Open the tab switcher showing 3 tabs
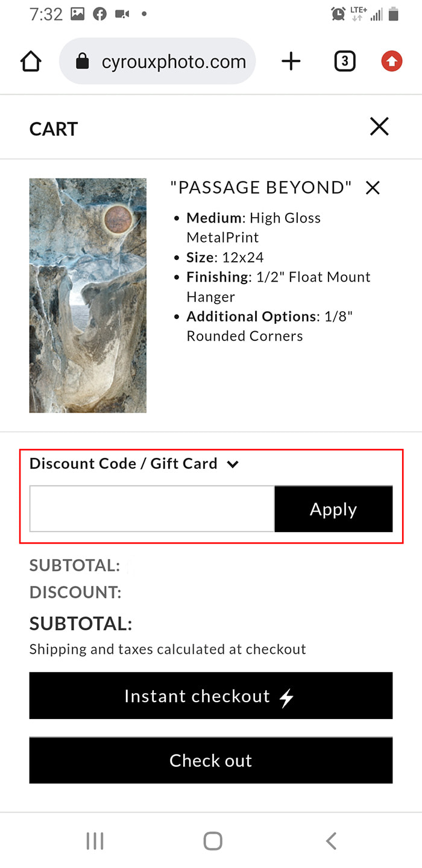 tap(344, 61)
